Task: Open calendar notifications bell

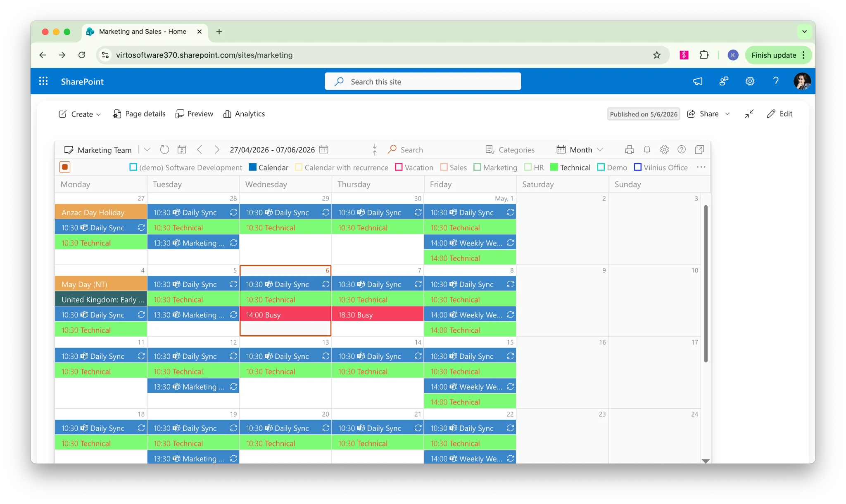Action: [x=647, y=149]
